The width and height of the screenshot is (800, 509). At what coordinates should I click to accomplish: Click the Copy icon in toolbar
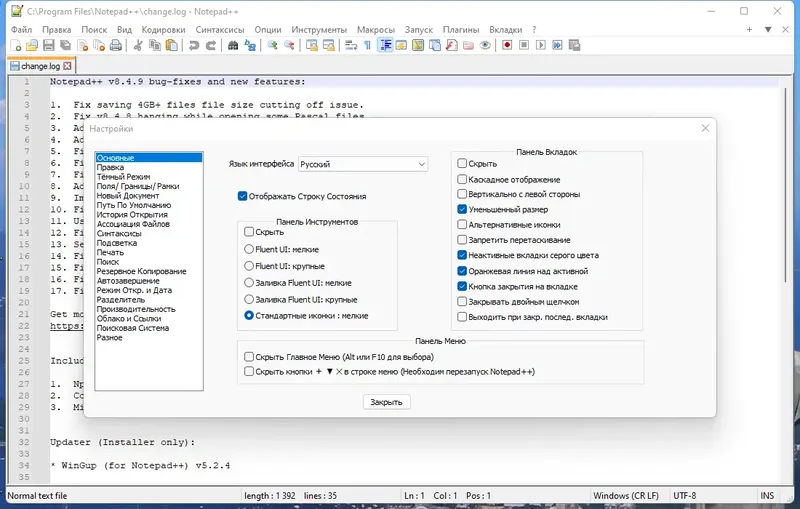coord(155,45)
